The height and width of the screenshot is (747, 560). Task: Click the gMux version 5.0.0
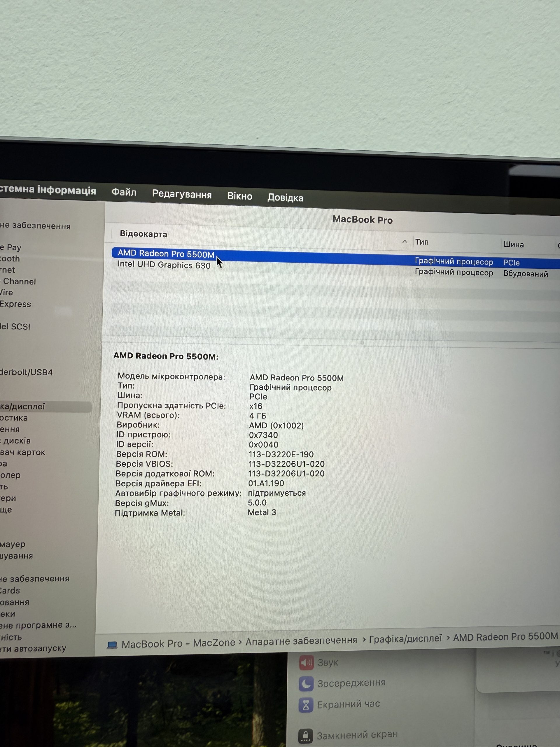[x=257, y=502]
